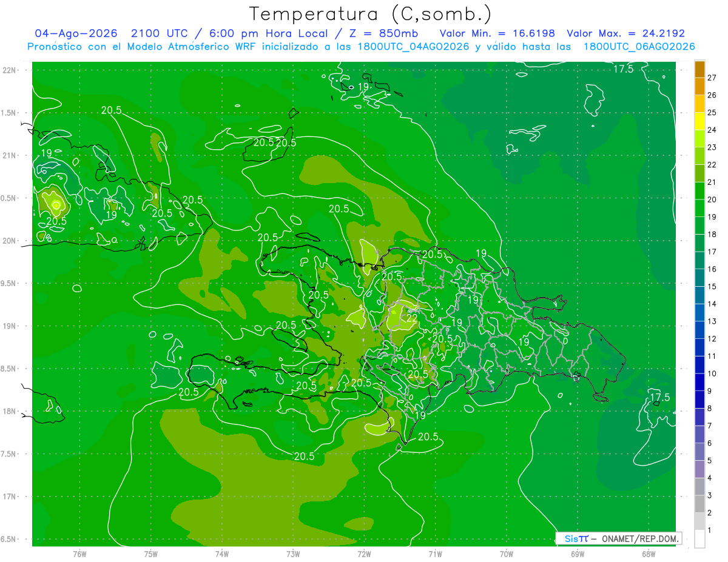
Task: Click the purple legend swatch between 4 and 5
Action: (x=700, y=469)
